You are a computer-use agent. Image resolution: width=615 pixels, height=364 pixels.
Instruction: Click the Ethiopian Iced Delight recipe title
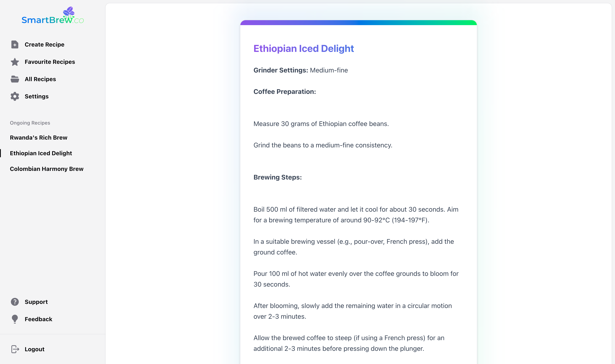pyautogui.click(x=303, y=49)
